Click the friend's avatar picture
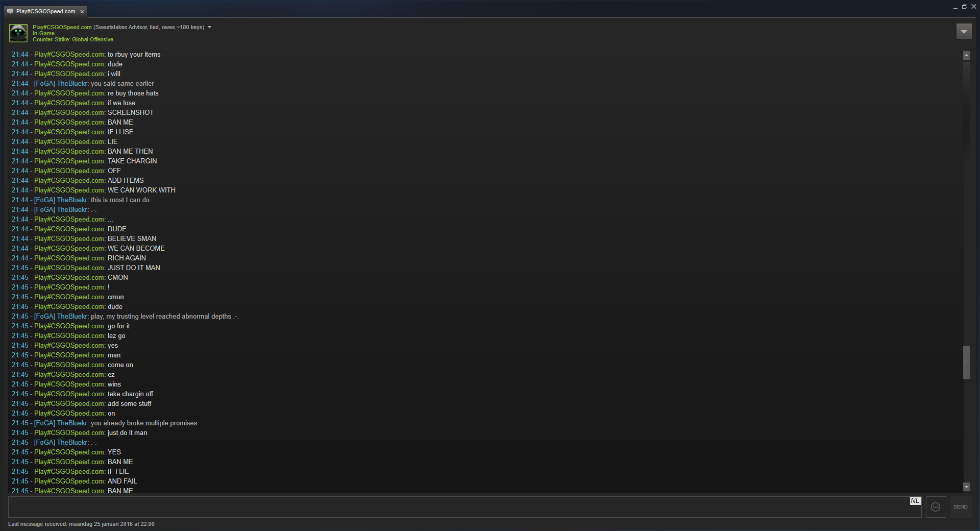The height and width of the screenshot is (531, 980). coord(18,33)
